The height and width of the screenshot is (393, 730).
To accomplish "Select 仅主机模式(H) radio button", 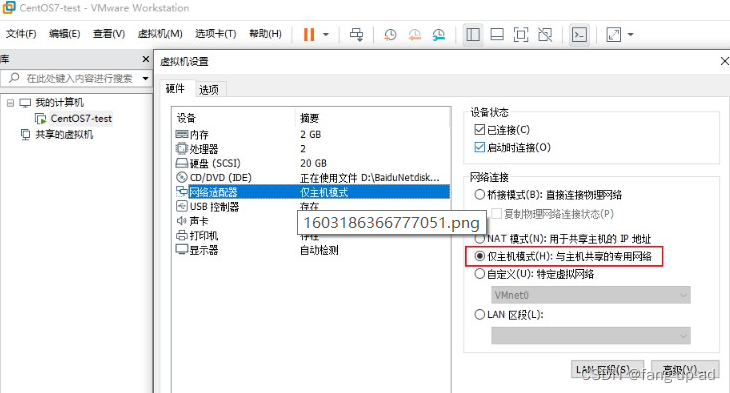I will (x=480, y=256).
